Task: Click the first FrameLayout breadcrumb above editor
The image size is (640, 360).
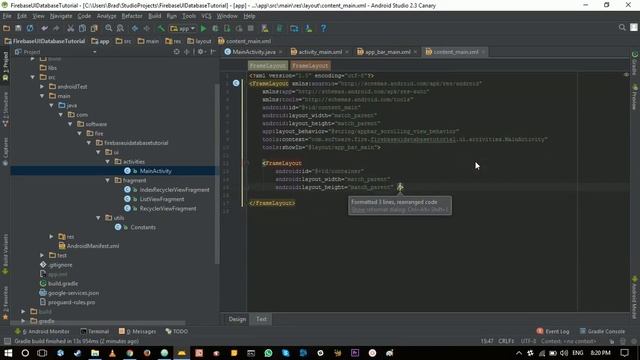Action: click(x=268, y=66)
